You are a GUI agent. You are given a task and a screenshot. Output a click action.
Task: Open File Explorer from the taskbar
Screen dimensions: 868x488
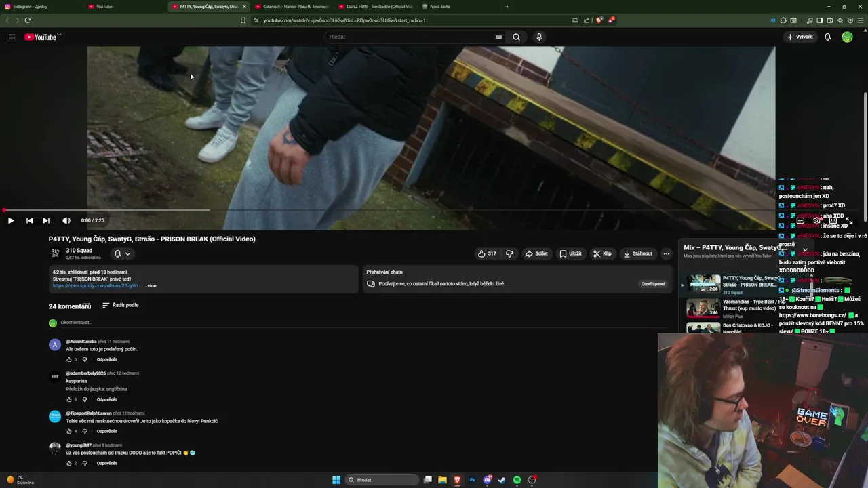[x=442, y=480]
